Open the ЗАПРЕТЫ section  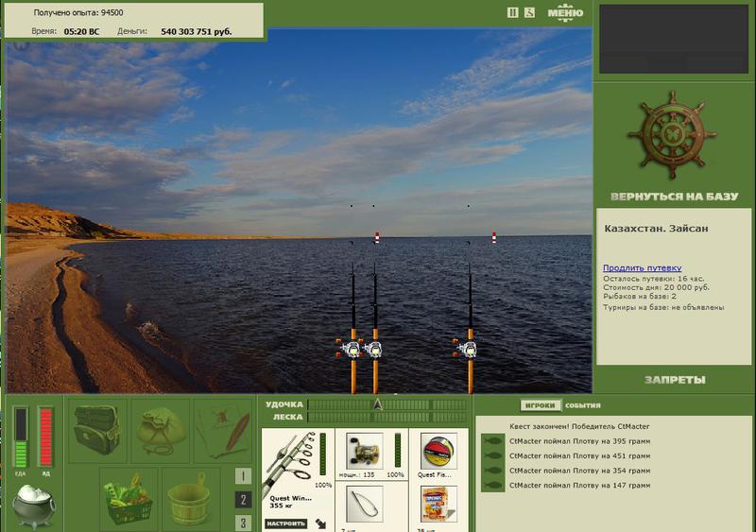675,380
